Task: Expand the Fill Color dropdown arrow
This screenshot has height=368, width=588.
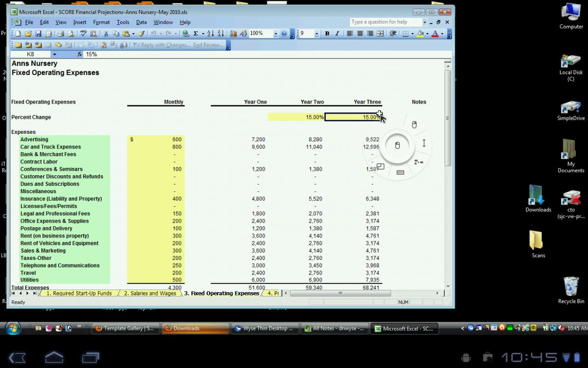Action: point(427,34)
